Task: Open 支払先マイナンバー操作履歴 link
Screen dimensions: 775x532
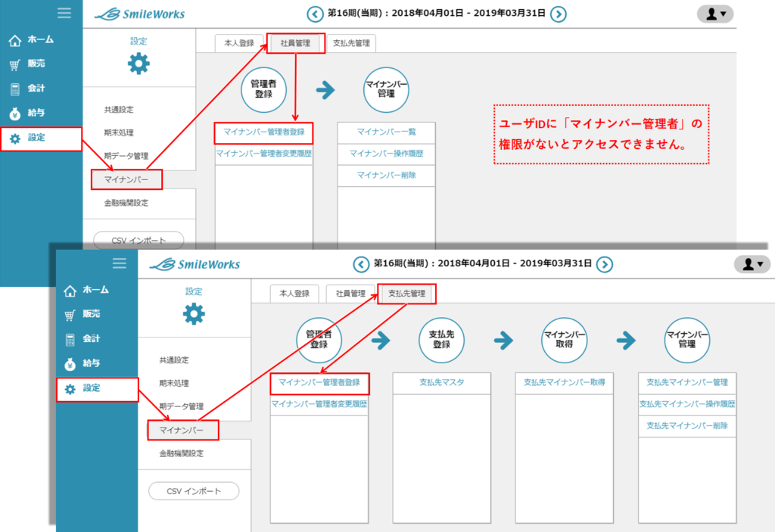Action: [x=687, y=404]
